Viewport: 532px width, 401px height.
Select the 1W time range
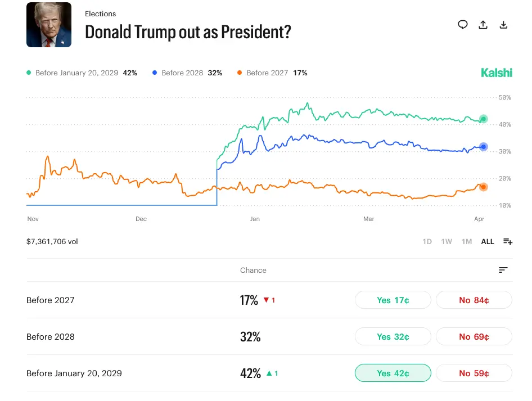[447, 242]
